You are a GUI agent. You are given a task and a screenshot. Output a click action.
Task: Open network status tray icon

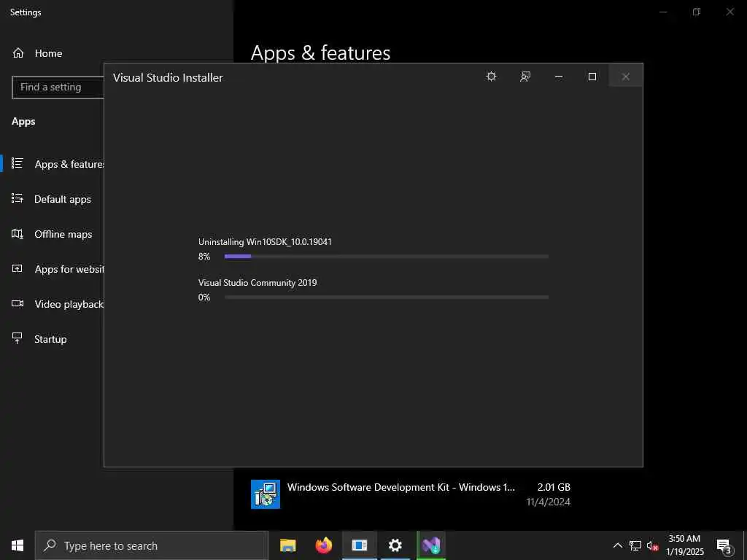click(635, 545)
